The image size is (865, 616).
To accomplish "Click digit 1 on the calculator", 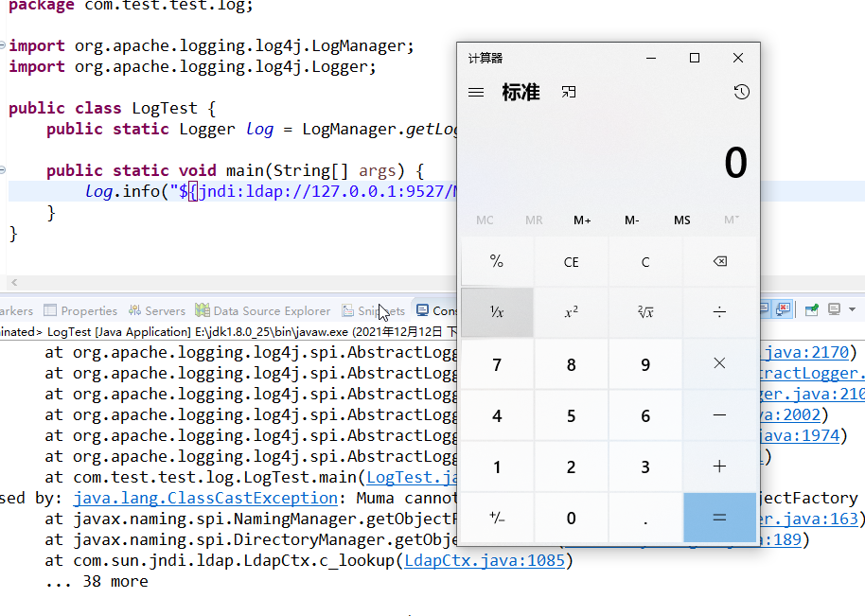I will [497, 466].
